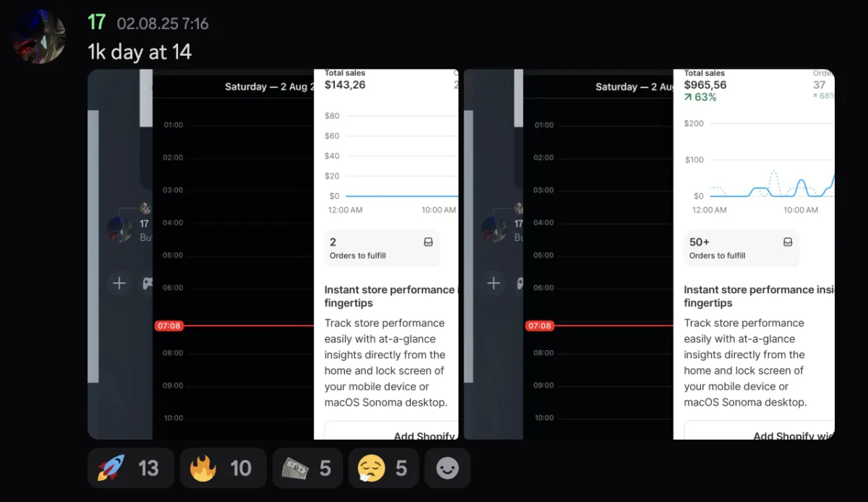Open the profile avatar of user 17
868x502 pixels.
39,36
